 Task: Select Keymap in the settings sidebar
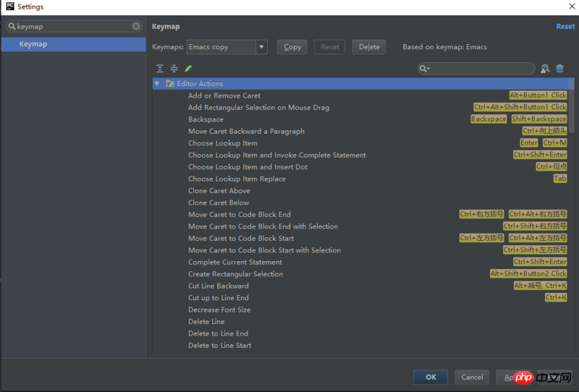[74, 44]
